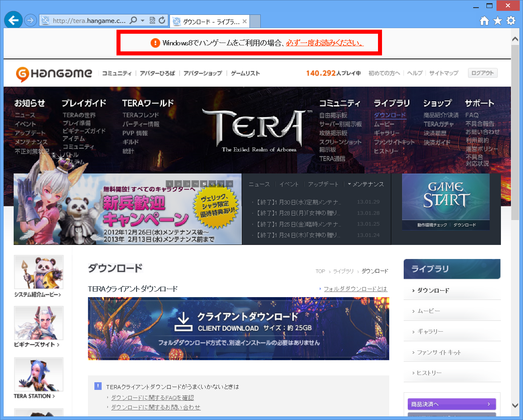Open the 動作環境チェック link
Viewport: 523px width, 420px height.
pos(432,225)
